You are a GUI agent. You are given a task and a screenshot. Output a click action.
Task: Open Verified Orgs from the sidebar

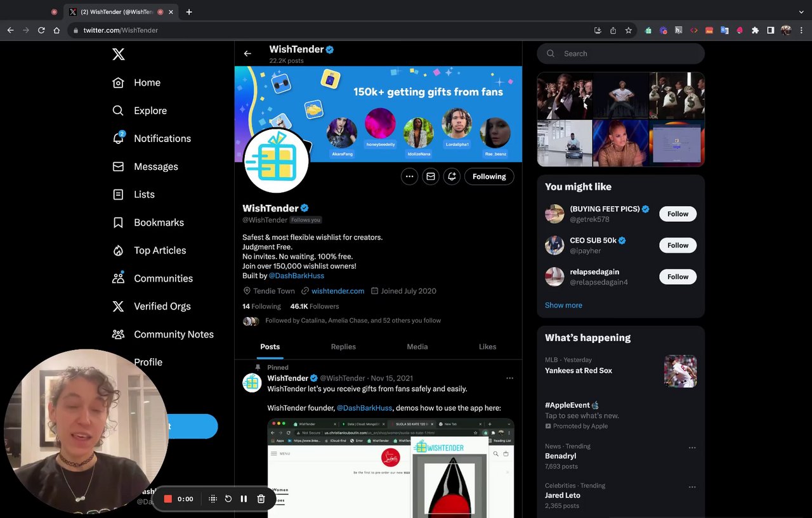point(151,306)
